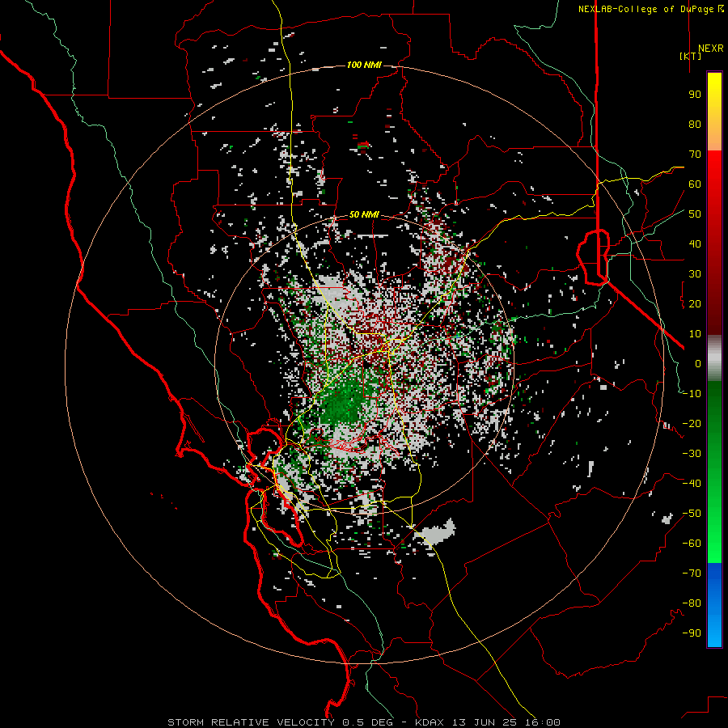728x728 pixels.
Task: Click the 60 value on the velocity scale
Action: [x=695, y=184]
